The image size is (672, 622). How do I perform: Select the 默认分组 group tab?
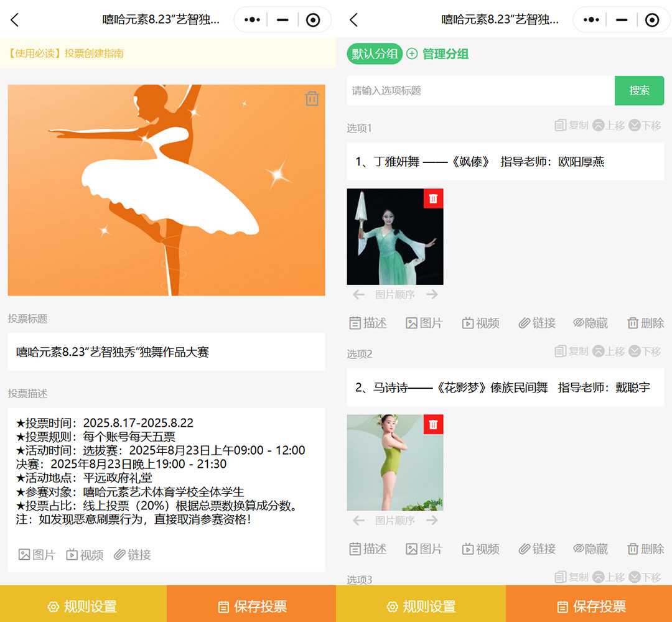click(x=375, y=54)
